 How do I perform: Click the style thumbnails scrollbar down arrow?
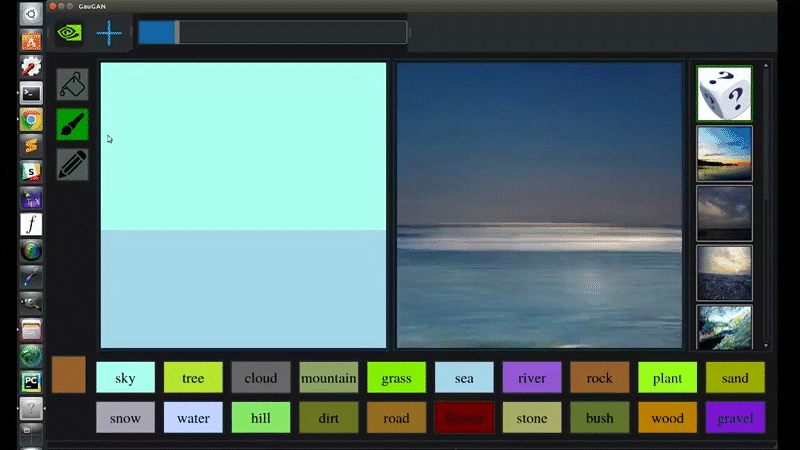point(766,345)
